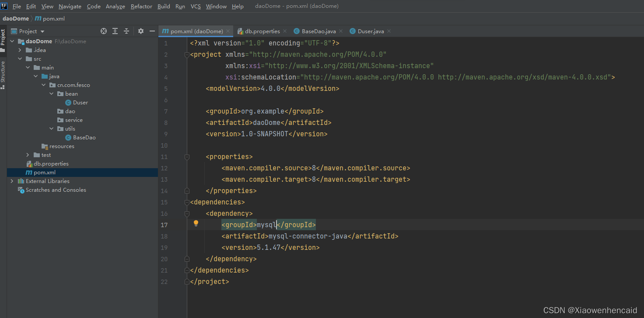644x318 pixels.
Task: Click the daoDome breadcrumb link
Action: 15,18
